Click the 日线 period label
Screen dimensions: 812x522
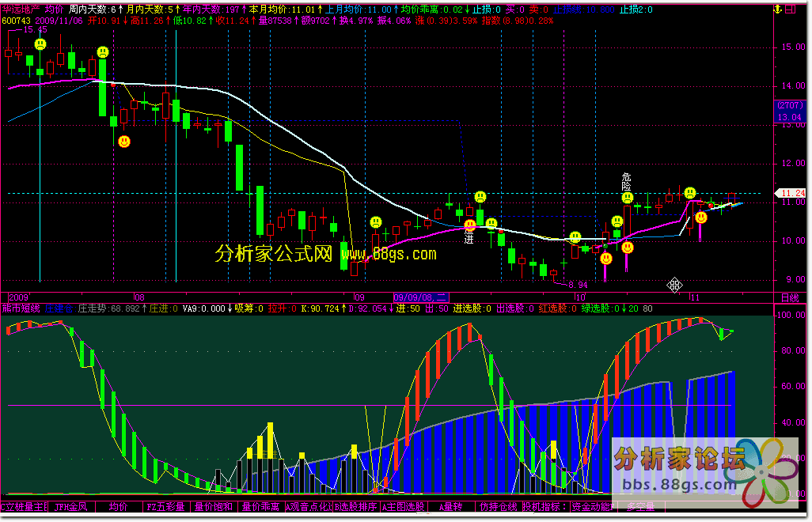[x=791, y=297]
